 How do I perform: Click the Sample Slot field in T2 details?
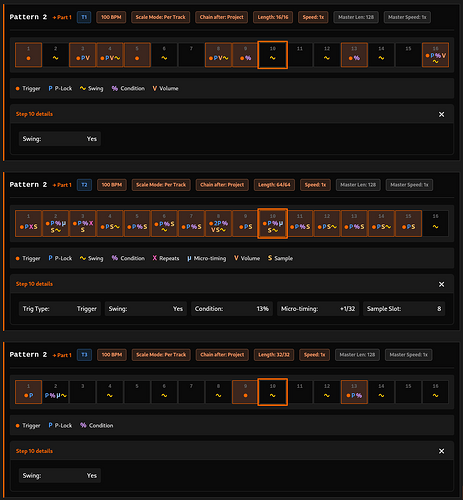click(404, 309)
